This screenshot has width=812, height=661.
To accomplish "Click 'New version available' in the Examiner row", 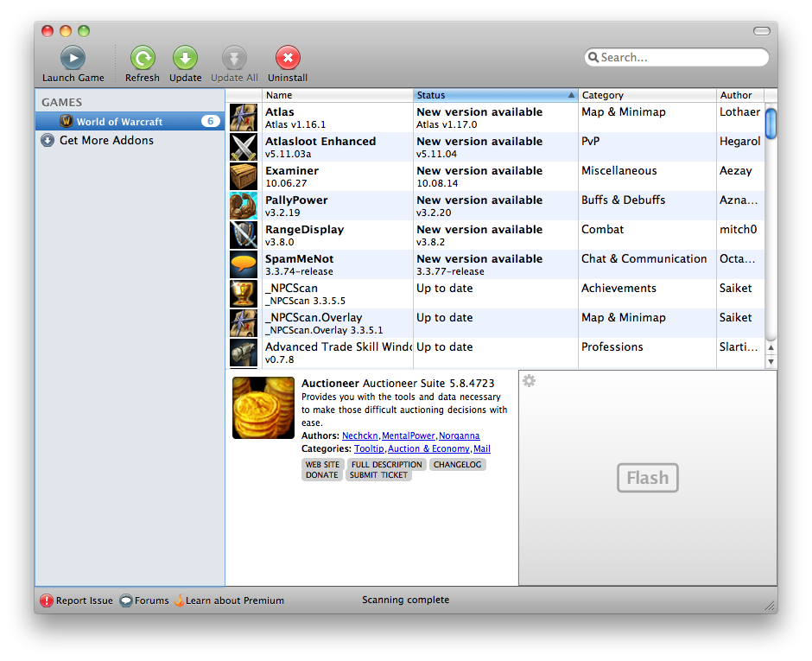I will [x=479, y=171].
